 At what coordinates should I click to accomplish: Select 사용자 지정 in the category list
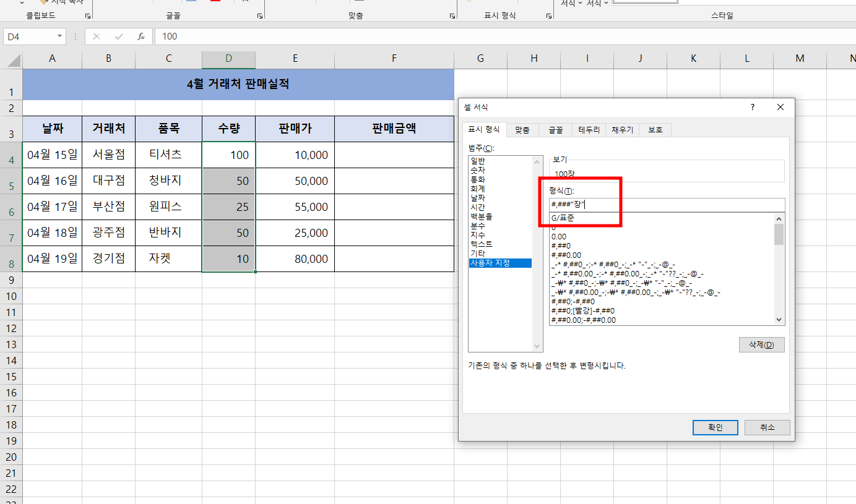tap(500, 263)
